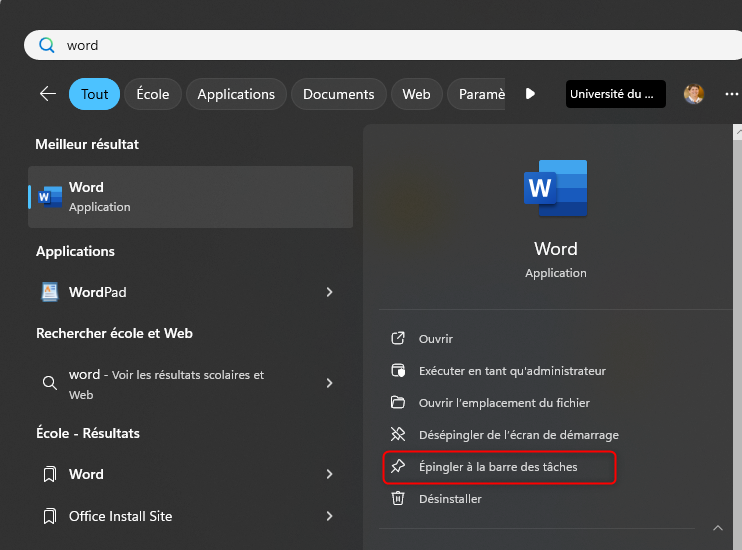Click the Désinstaller trash icon

click(x=398, y=498)
